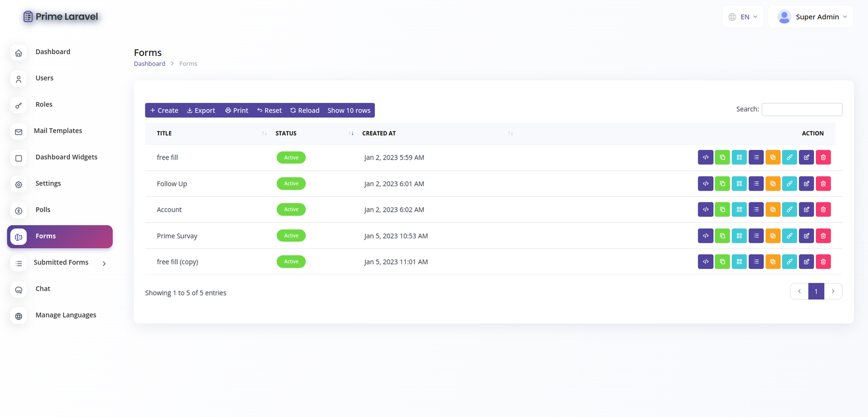868x417 pixels.
Task: Open the EN language dropdown
Action: [743, 17]
